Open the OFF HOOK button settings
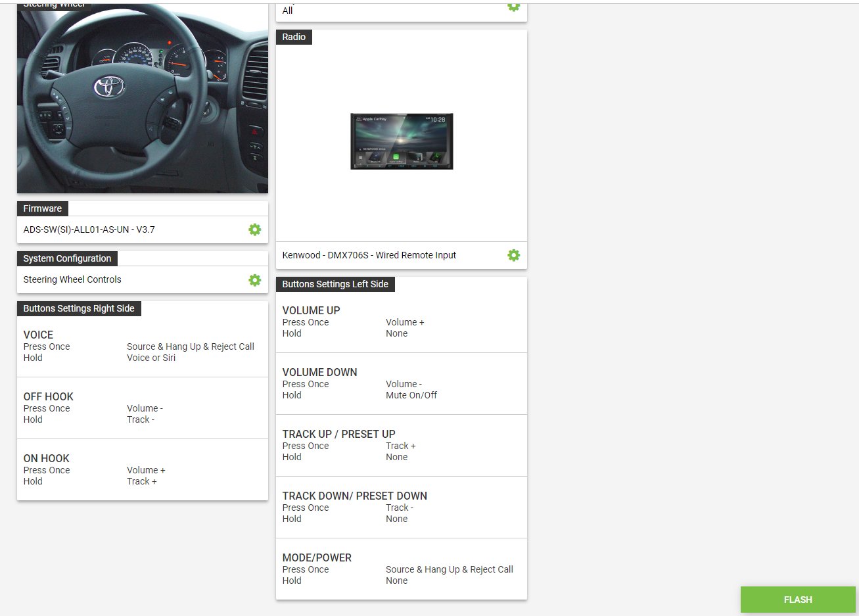Image resolution: width=859 pixels, height=616 pixels. coord(143,408)
